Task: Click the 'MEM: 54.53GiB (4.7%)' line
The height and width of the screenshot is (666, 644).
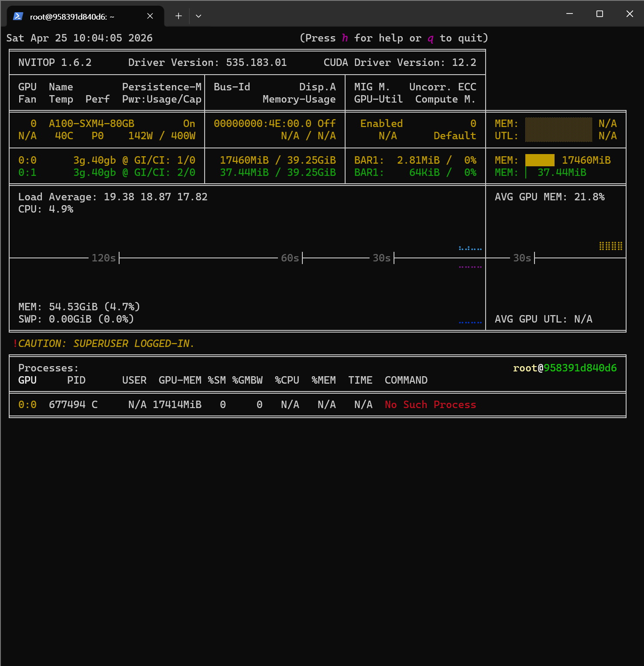Action: click(79, 307)
